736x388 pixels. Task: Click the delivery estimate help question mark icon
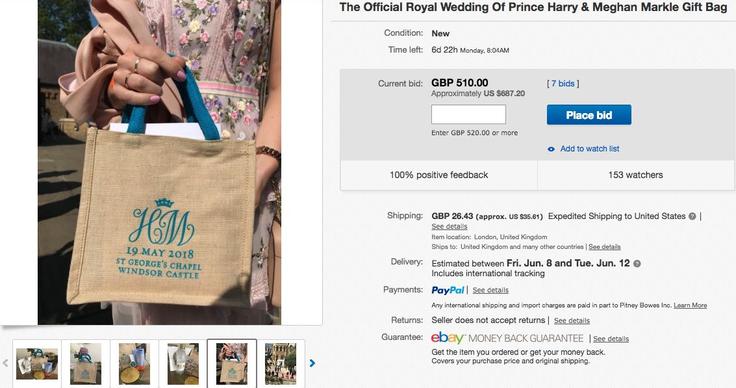637,264
